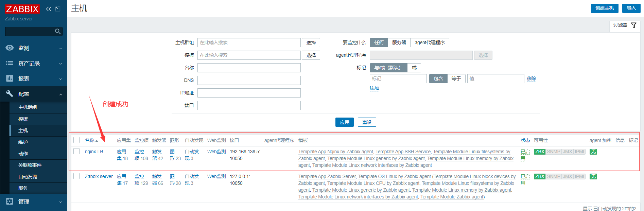Open 动作 submenu item

(39, 154)
